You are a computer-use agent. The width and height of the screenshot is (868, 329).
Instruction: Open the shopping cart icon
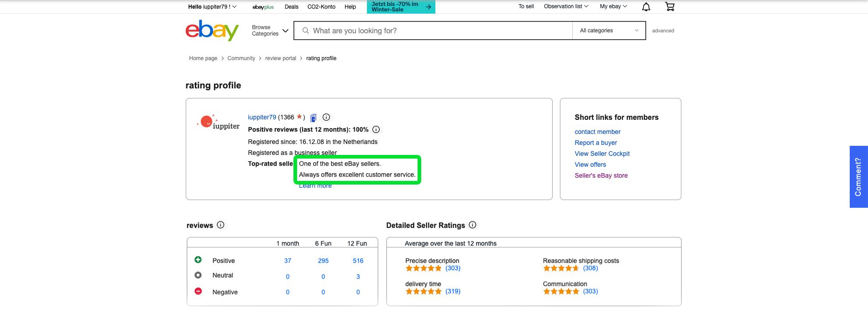[669, 6]
